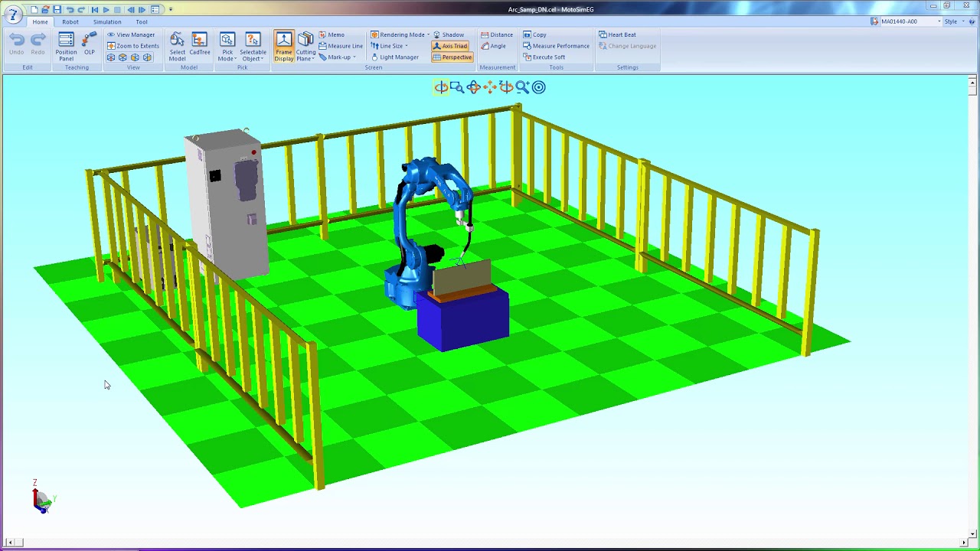Toggle the Shadow option
Viewport: 980px width, 551px height.
coord(449,34)
